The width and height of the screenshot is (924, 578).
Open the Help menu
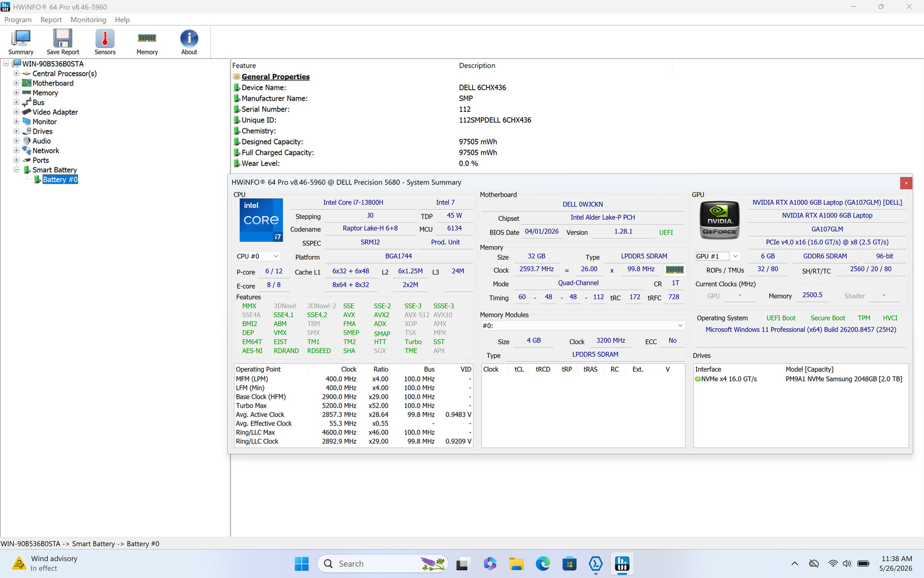[x=122, y=20]
